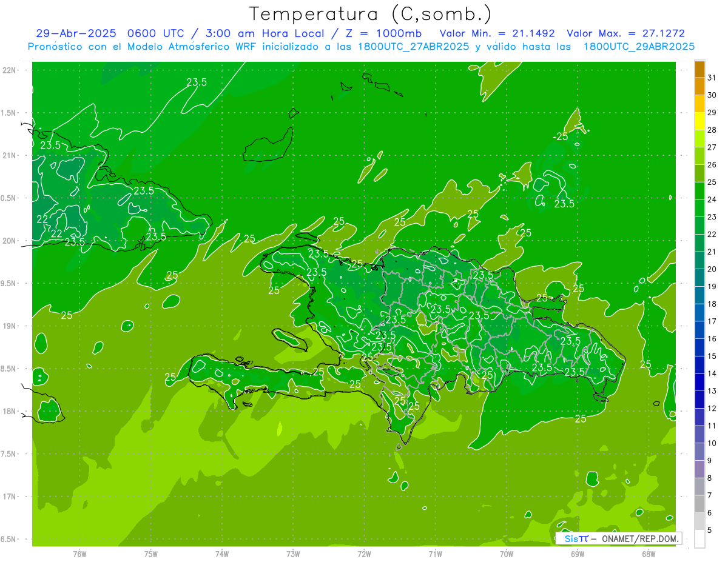Click the legend value '29'

pyautogui.click(x=712, y=112)
